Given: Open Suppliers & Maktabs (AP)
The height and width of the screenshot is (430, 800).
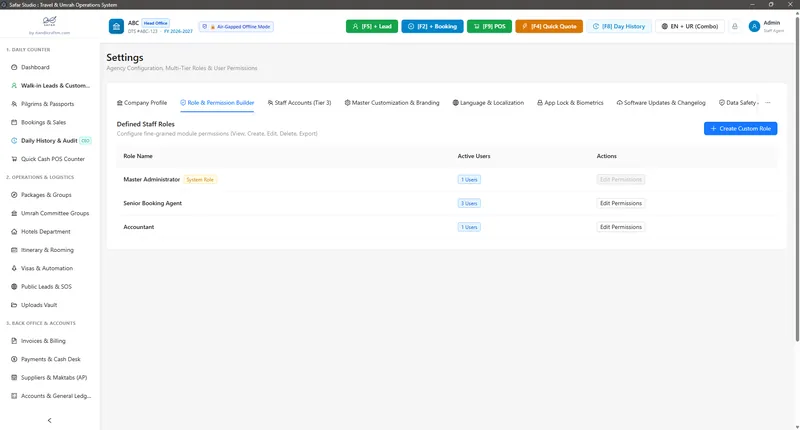Looking at the screenshot, I should (49, 377).
